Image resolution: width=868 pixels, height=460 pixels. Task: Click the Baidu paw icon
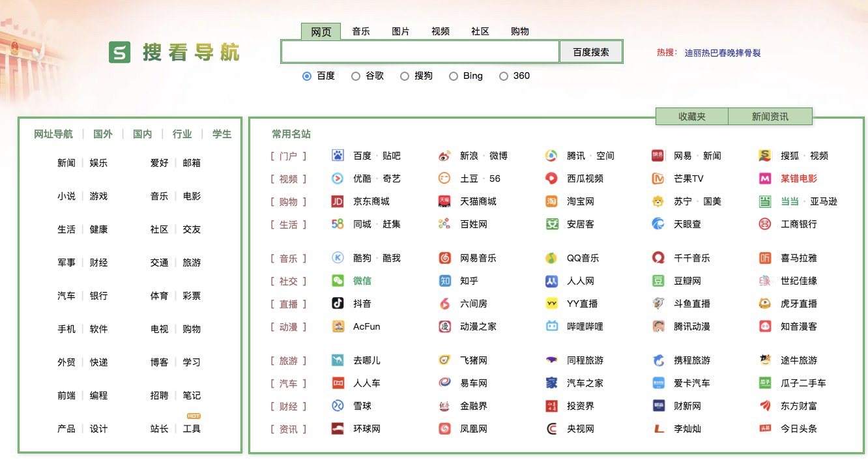click(x=338, y=156)
